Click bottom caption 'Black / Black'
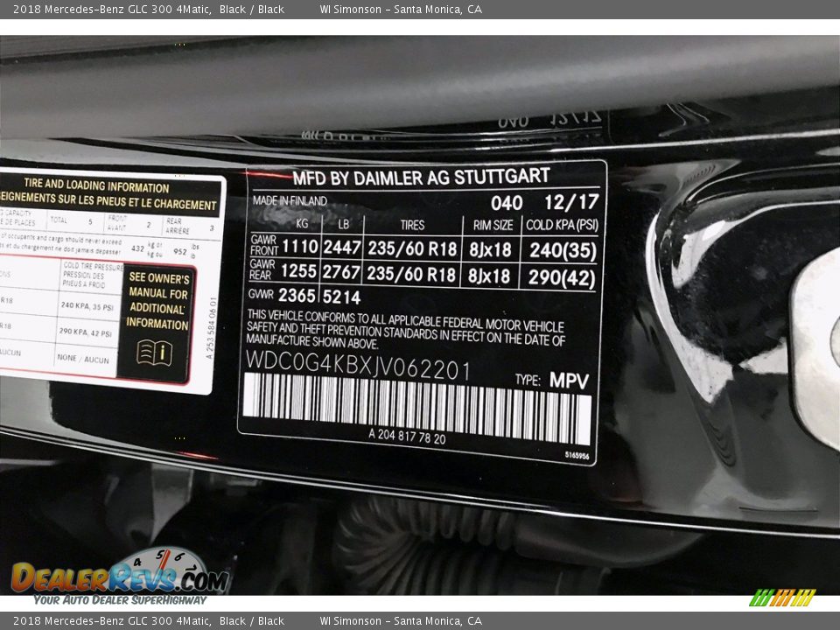This screenshot has width=840, height=630. coord(252,621)
